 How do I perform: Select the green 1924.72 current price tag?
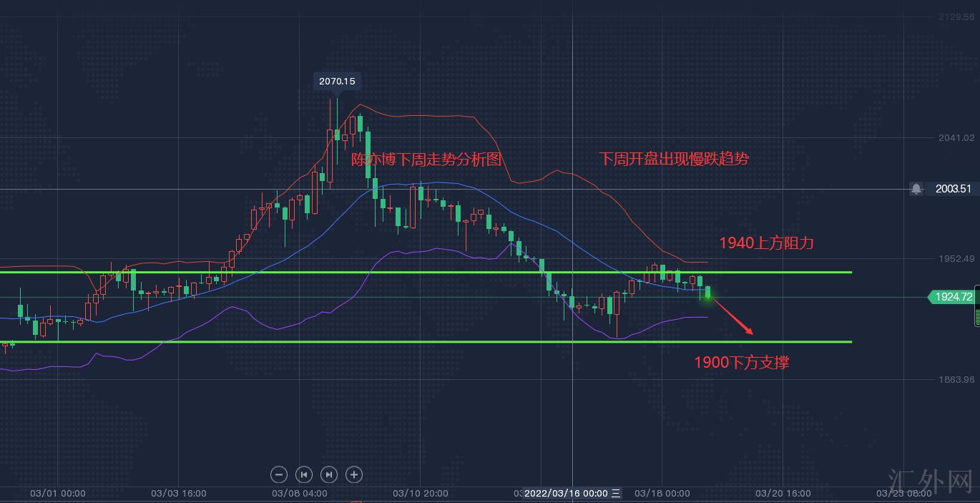(952, 296)
